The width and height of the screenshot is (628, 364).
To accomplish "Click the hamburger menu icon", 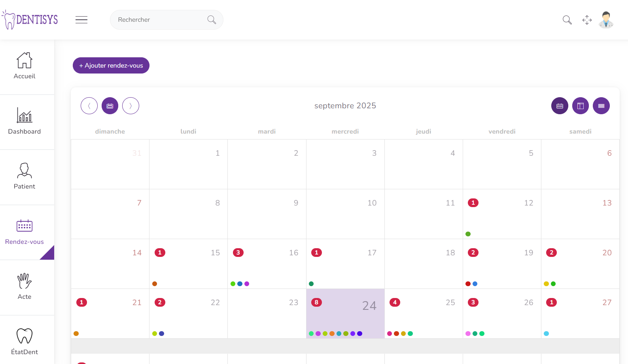I will 81,20.
